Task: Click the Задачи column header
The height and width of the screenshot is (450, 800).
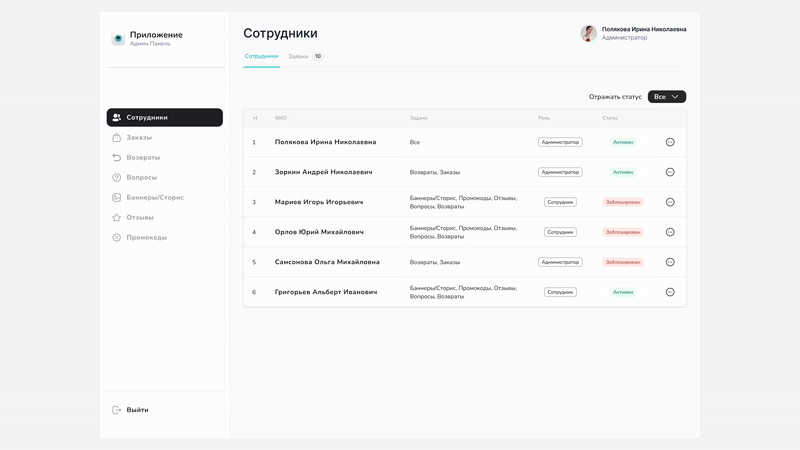Action: tap(418, 118)
